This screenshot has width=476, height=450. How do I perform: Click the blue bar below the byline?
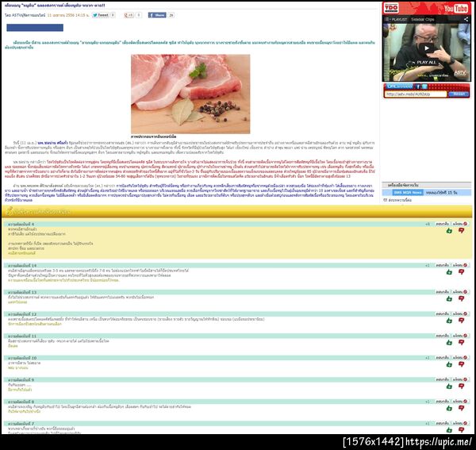(35, 28)
